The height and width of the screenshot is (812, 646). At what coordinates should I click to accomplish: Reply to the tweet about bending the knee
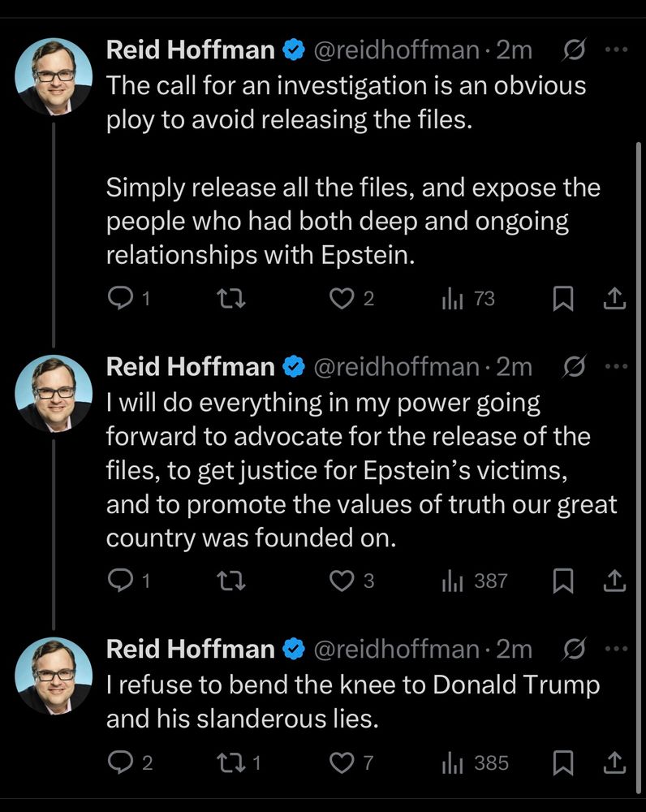coord(123,762)
